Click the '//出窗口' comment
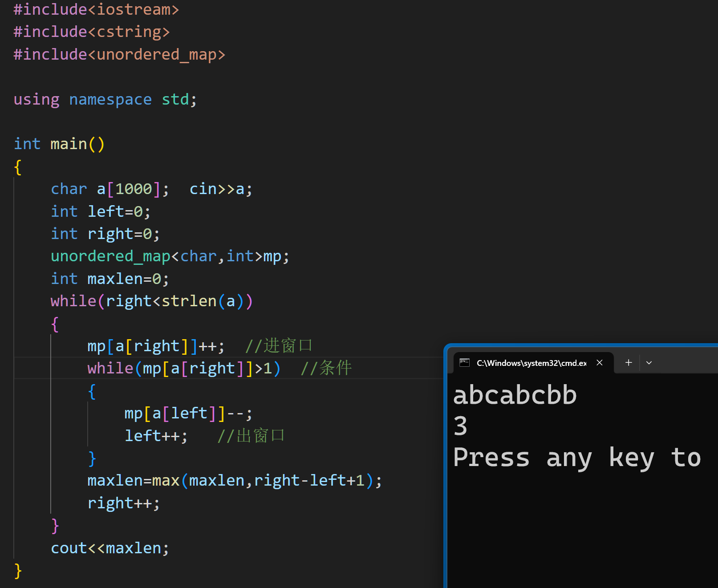This screenshot has height=588, width=718. 251,435
